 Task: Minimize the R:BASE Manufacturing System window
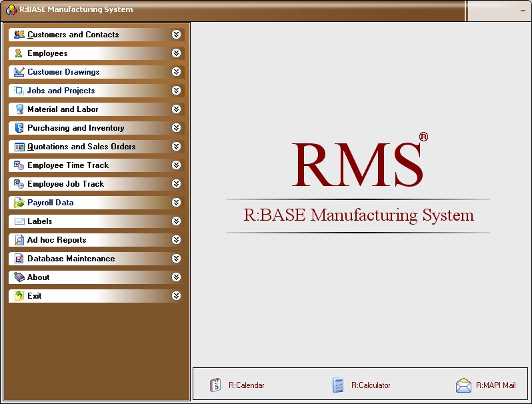(523, 11)
